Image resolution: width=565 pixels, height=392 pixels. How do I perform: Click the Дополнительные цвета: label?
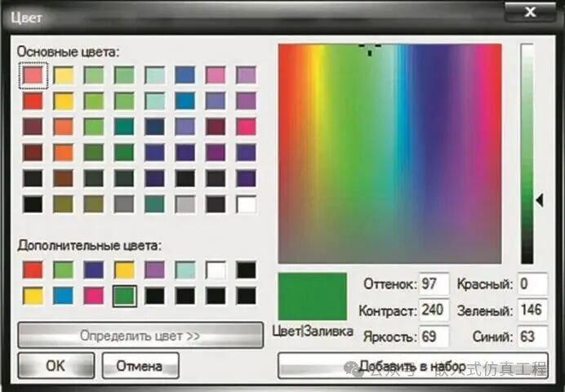(89, 246)
